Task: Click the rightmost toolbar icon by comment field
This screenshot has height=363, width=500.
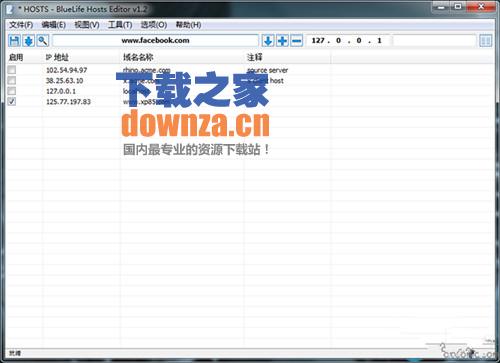Action: (486, 41)
